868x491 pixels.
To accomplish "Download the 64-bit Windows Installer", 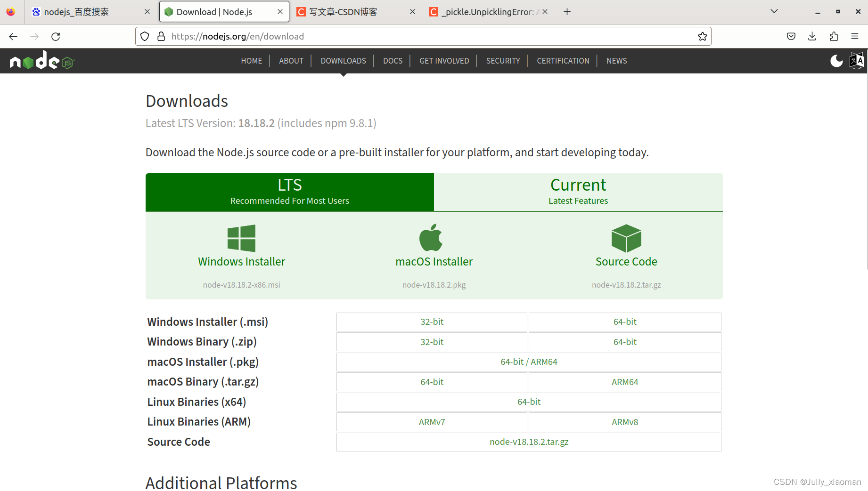I will pos(624,322).
